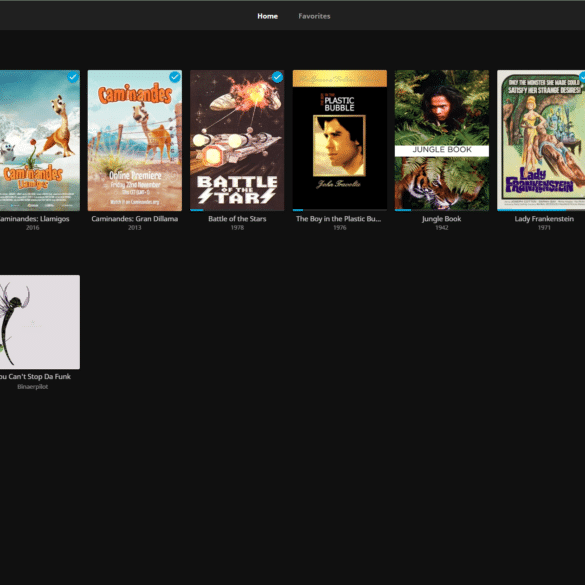The width and height of the screenshot is (585, 585).
Task: Click the Caminandes: Gran Dillama title text
Action: pos(135,219)
